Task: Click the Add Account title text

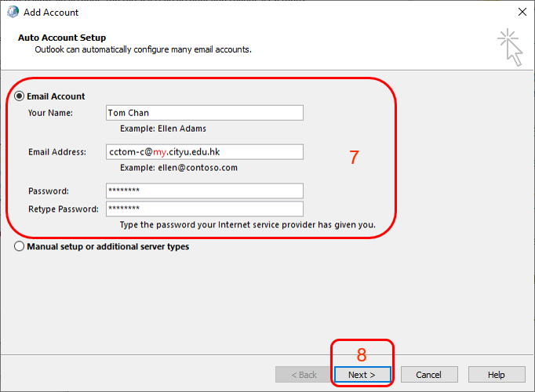Action: coord(51,13)
